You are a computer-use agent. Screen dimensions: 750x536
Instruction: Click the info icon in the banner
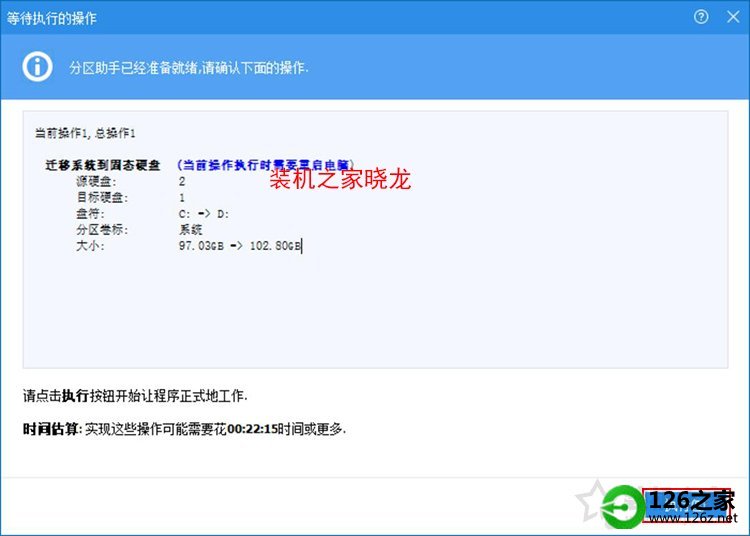tap(37, 66)
